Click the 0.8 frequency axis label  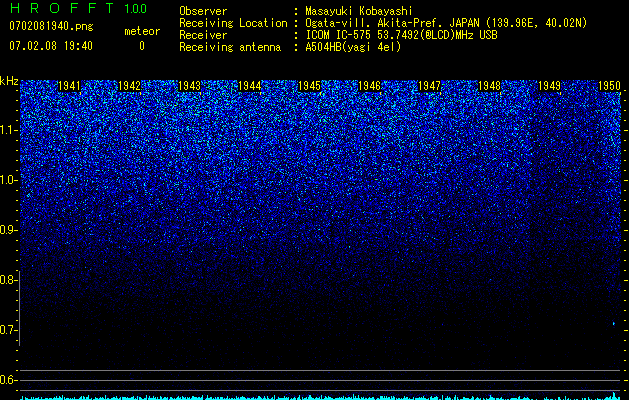tap(8, 280)
